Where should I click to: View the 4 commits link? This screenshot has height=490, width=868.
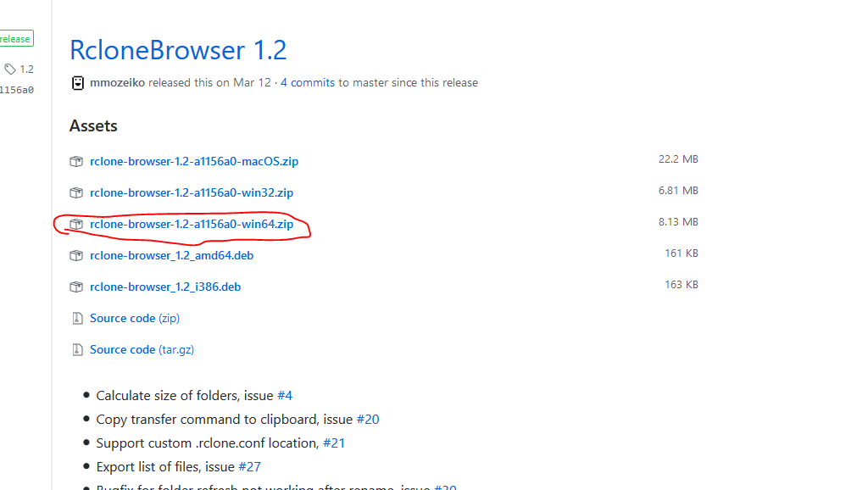(x=308, y=82)
